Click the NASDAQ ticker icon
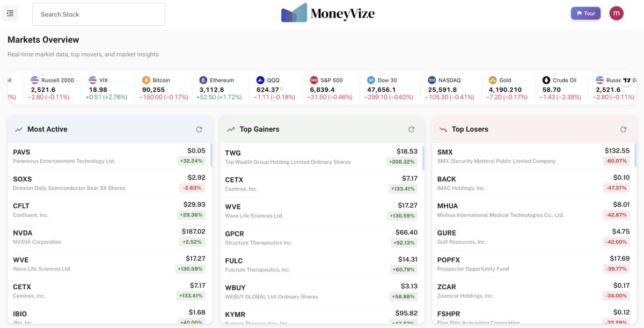This screenshot has width=644, height=328. point(432,80)
